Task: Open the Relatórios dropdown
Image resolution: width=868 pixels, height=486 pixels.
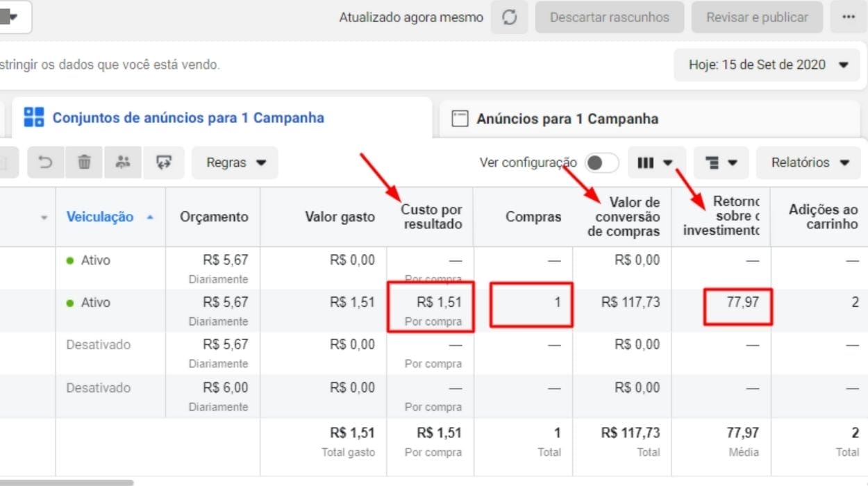Action: 810,162
